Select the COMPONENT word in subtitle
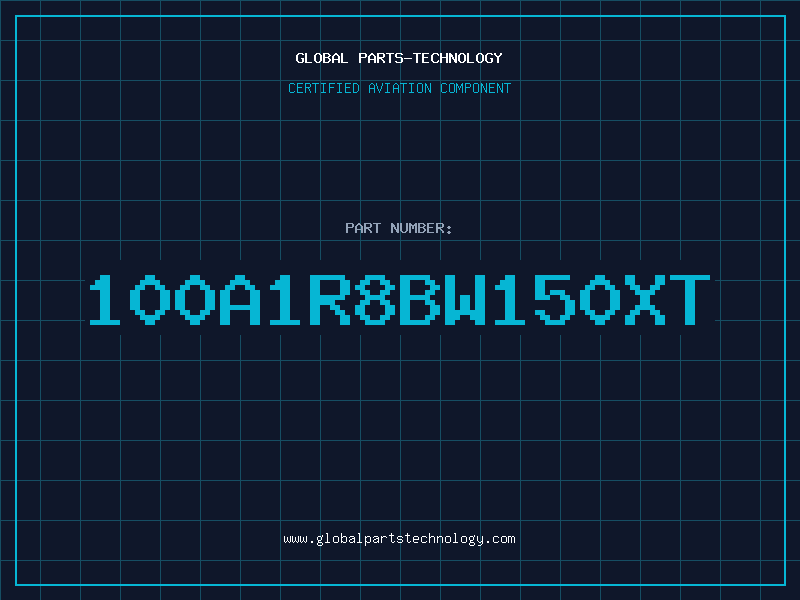 click(x=475, y=88)
